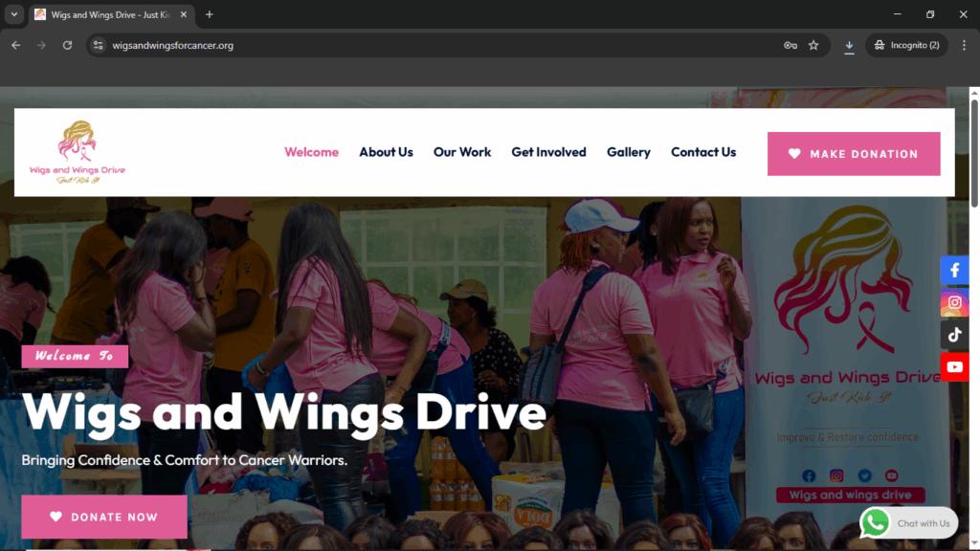Open the Instagram social sidebar icon

click(954, 303)
